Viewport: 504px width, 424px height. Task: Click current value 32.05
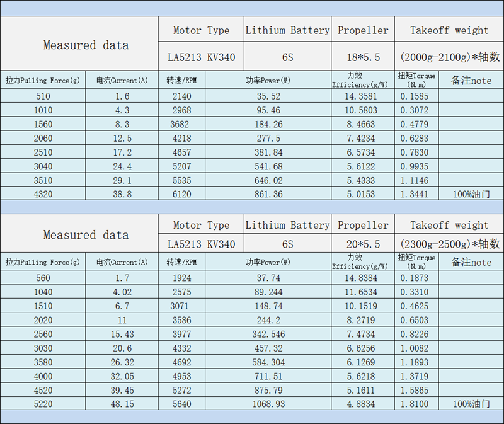click(x=122, y=376)
